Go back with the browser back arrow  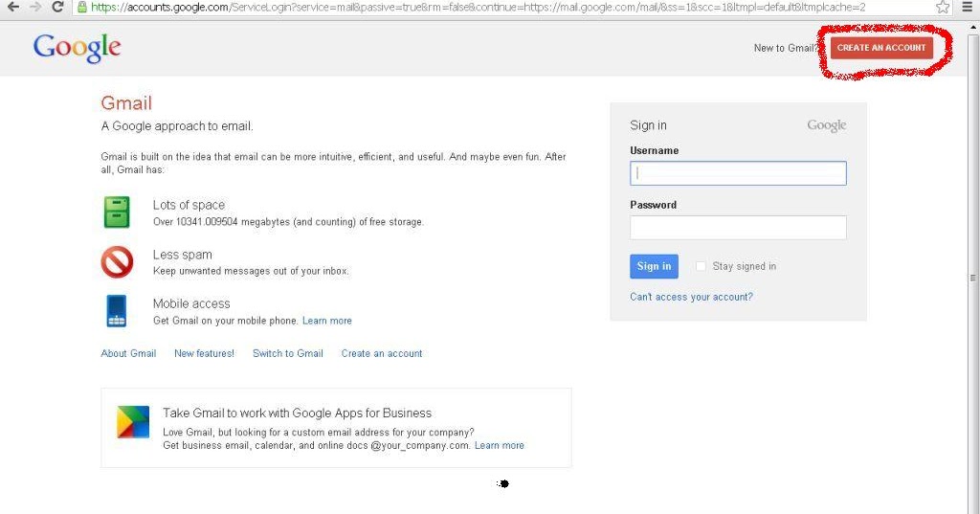click(x=12, y=7)
